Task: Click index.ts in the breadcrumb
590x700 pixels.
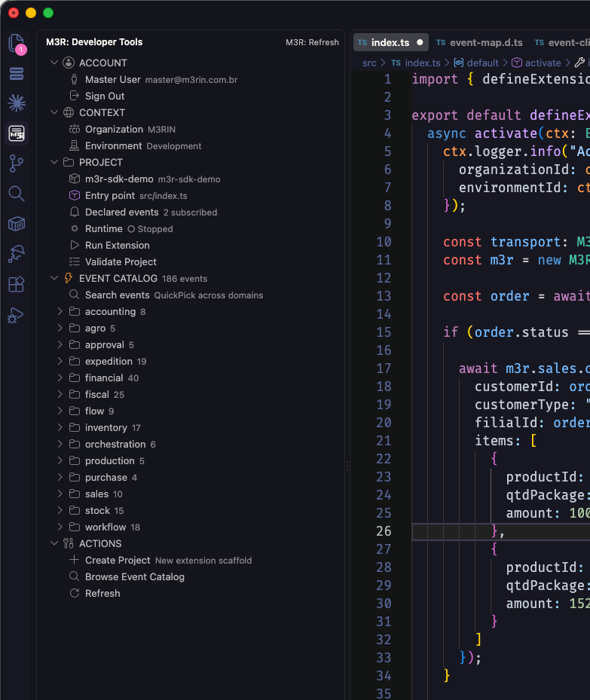Action: [423, 63]
